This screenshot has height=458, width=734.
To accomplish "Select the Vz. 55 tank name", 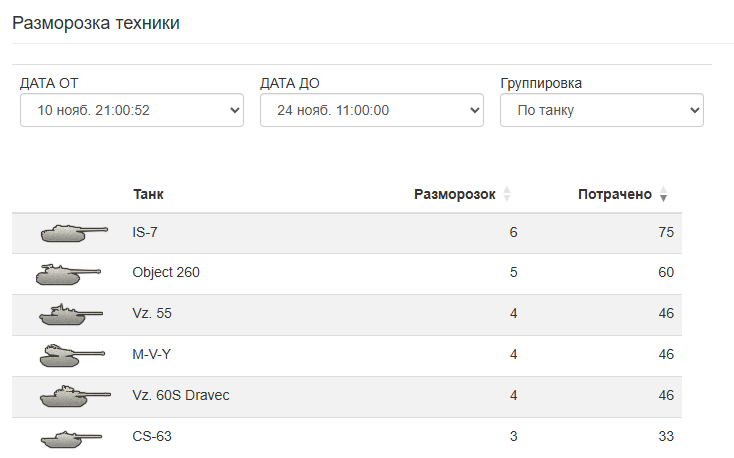I will 151,314.
